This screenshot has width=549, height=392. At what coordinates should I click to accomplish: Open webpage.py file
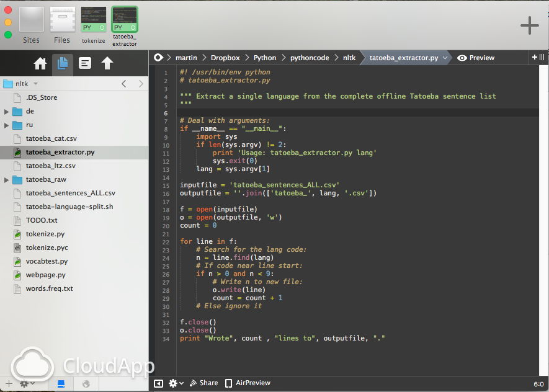point(74,275)
